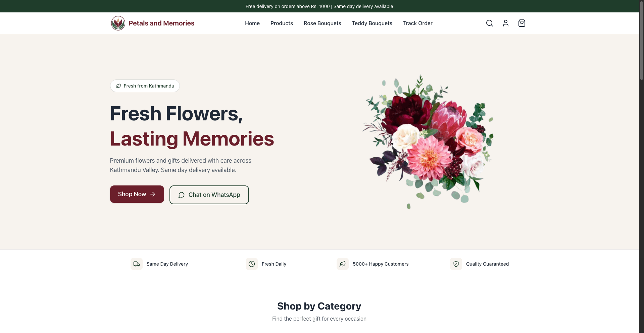Screen dimensions: 644x333
Task: Click the flower bouquet hero image
Action: pyautogui.click(x=428, y=142)
